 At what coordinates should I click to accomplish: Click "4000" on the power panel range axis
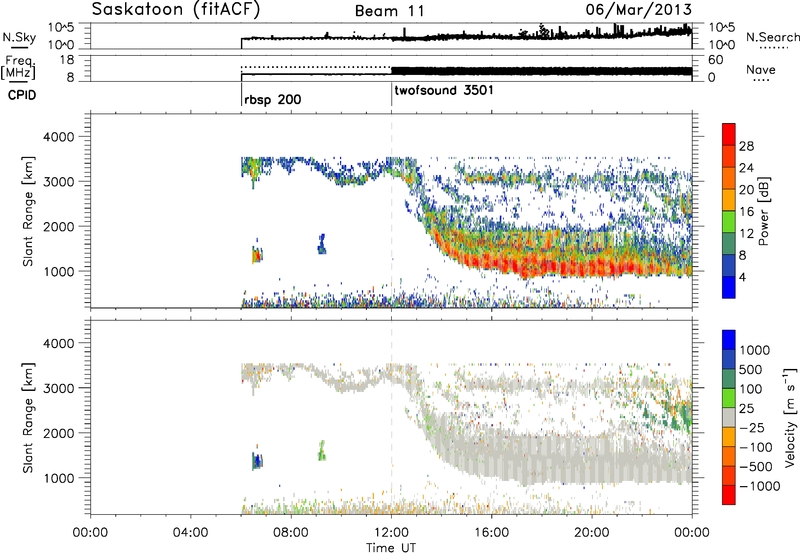58,137
